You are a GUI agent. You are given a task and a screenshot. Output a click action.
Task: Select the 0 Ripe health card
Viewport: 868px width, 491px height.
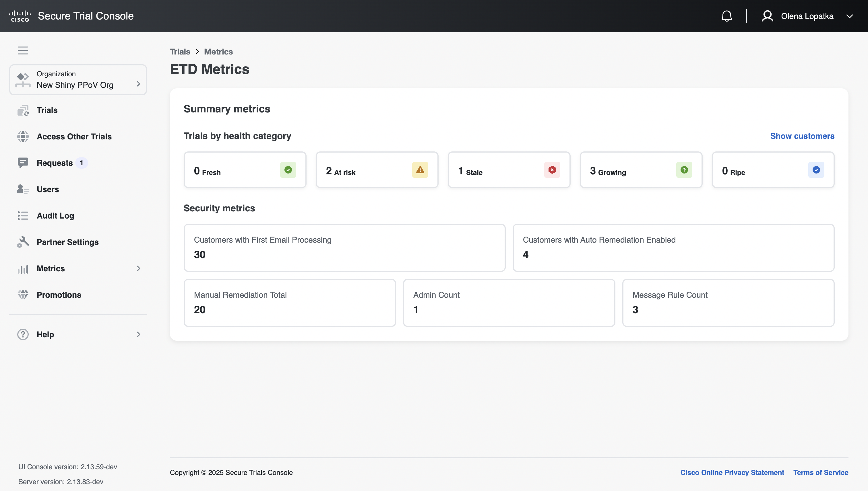tap(773, 169)
